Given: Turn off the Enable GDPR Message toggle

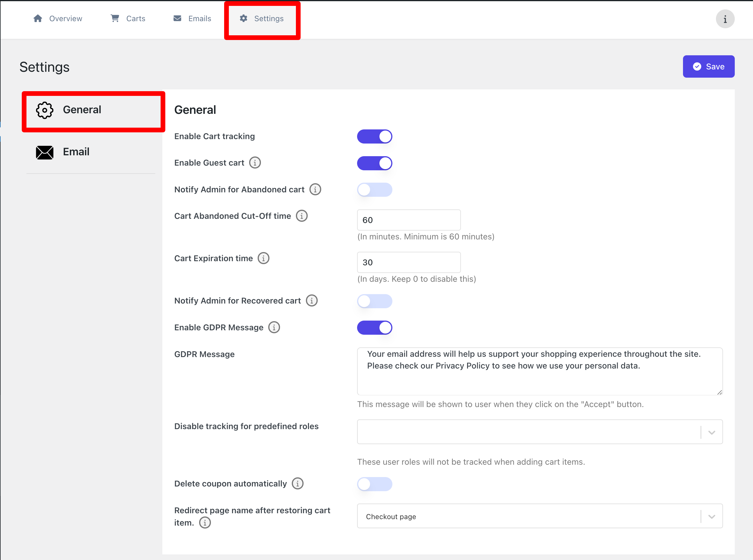Looking at the screenshot, I should [x=375, y=327].
